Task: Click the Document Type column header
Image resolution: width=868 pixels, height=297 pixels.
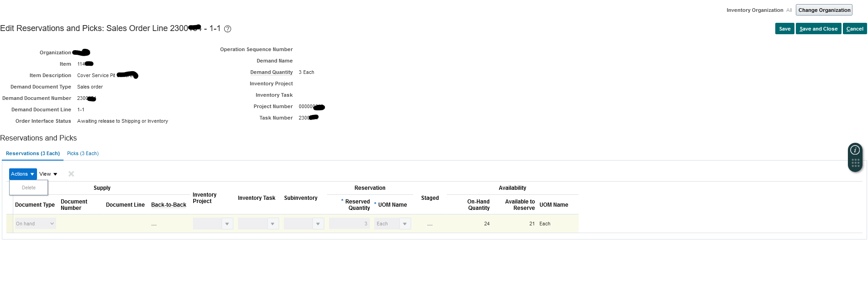Action: pos(35,205)
